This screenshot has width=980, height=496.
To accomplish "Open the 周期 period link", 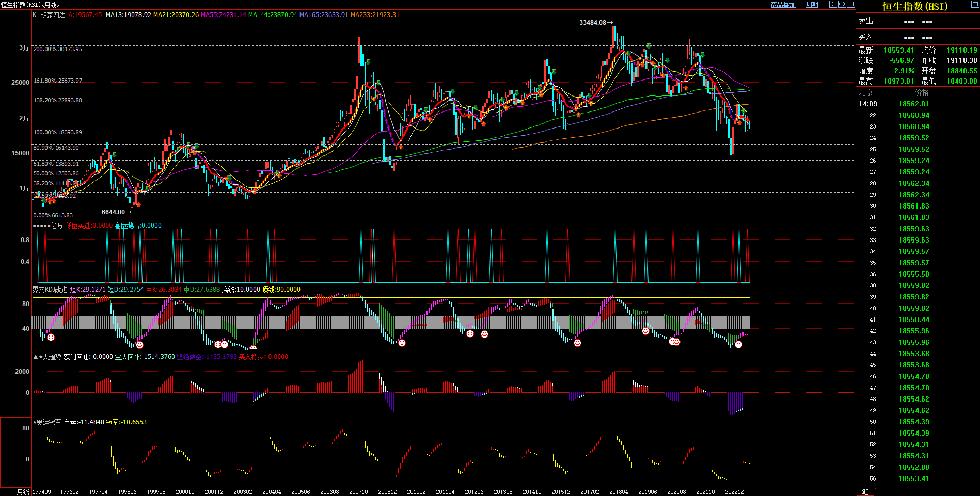I will [812, 5].
